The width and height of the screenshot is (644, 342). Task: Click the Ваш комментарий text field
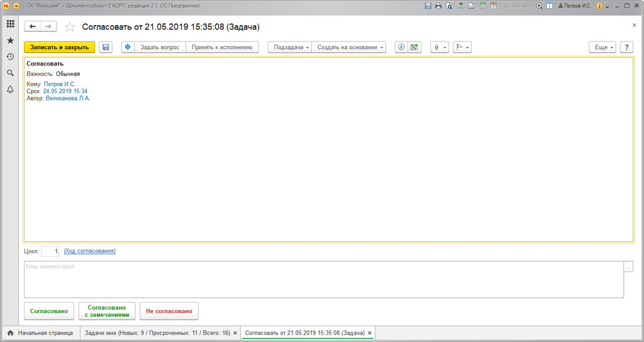pos(323,279)
